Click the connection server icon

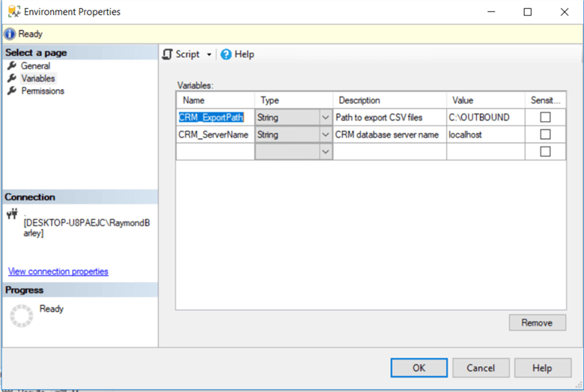coord(11,214)
